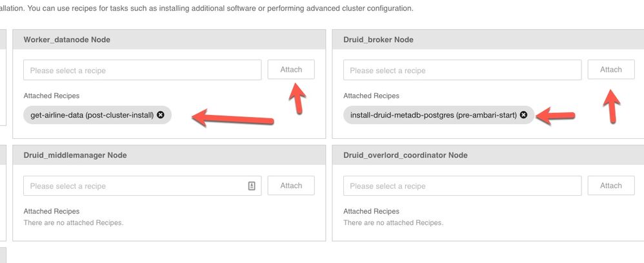The height and width of the screenshot is (263, 644).
Task: Attach recipe to Druid_broker Node
Action: coord(610,70)
